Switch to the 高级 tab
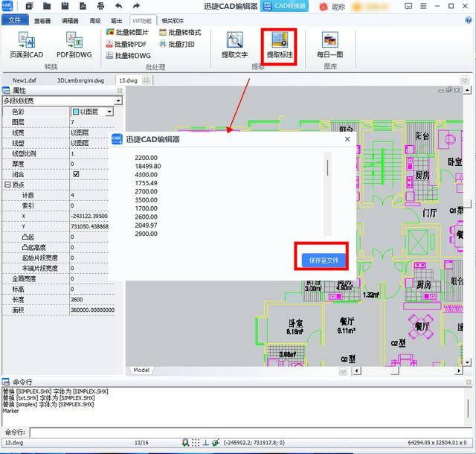 tap(95, 21)
